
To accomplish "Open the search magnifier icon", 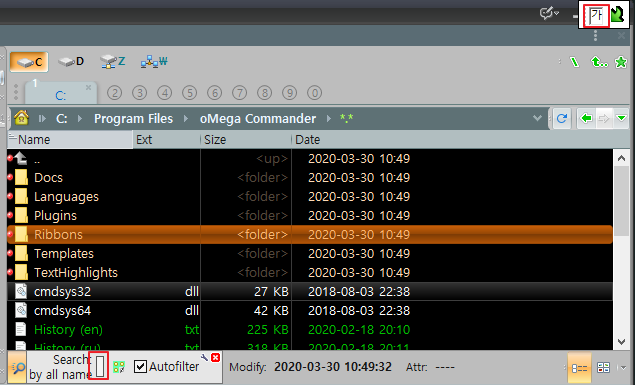I will coord(17,368).
